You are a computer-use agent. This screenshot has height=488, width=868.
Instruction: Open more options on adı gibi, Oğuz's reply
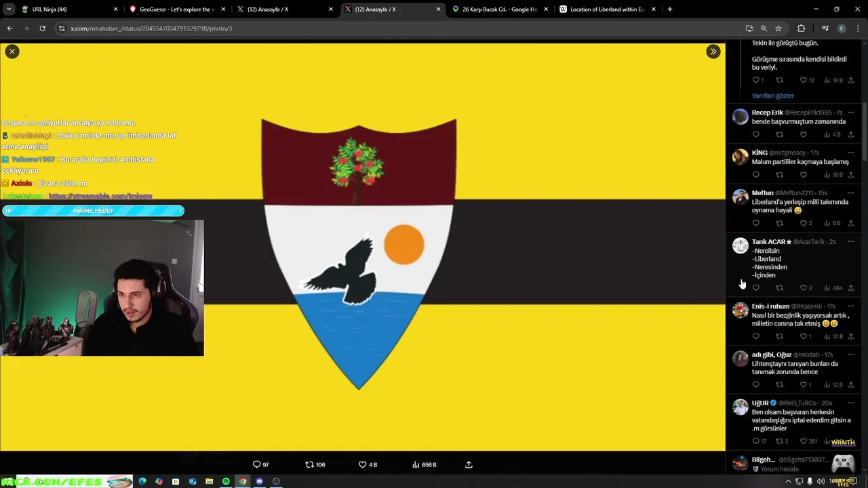click(851, 354)
